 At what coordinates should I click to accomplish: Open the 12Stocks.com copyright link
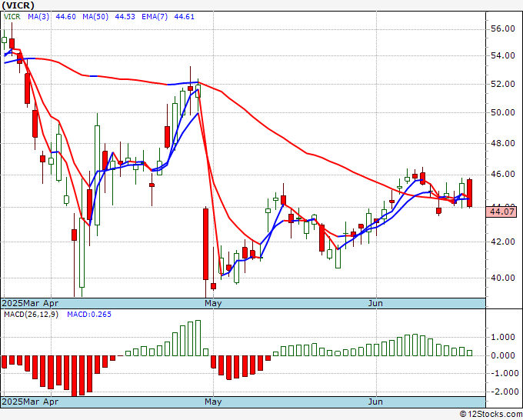tap(491, 415)
